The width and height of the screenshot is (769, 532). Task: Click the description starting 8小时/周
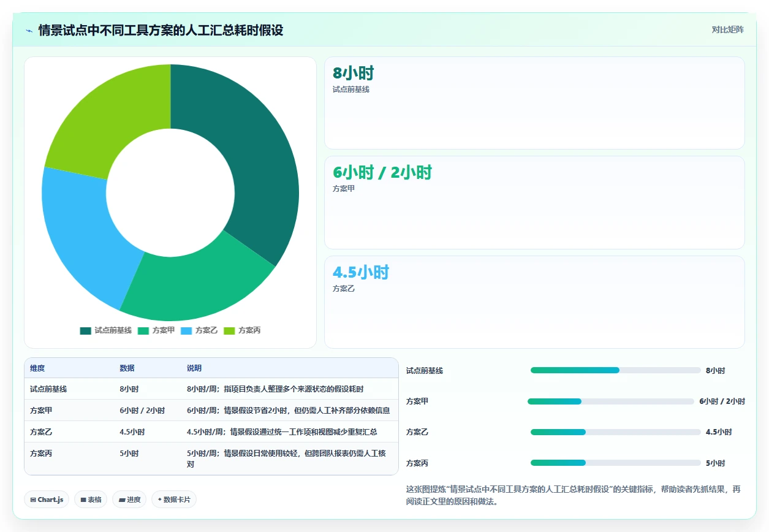tap(275, 389)
